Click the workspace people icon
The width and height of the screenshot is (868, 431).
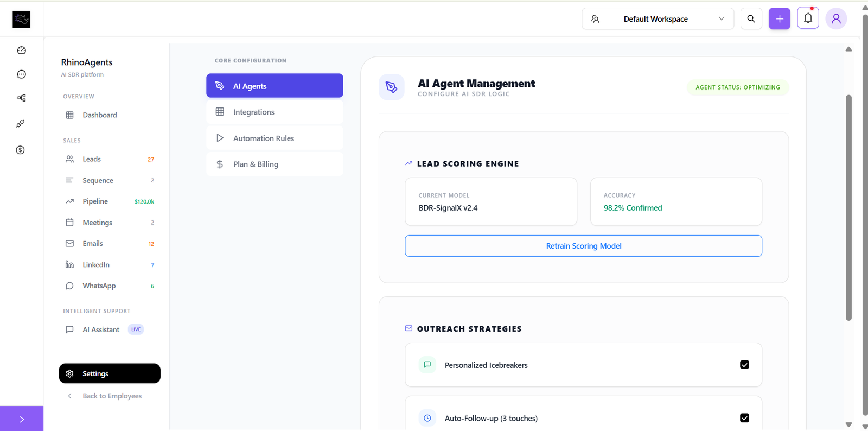[595, 19]
